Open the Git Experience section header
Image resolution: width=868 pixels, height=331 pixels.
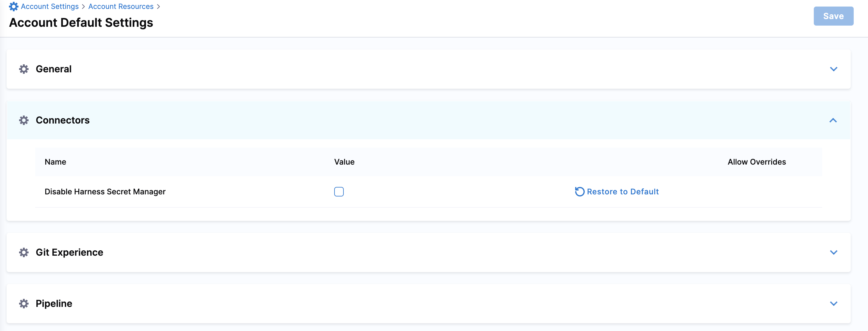coord(69,252)
